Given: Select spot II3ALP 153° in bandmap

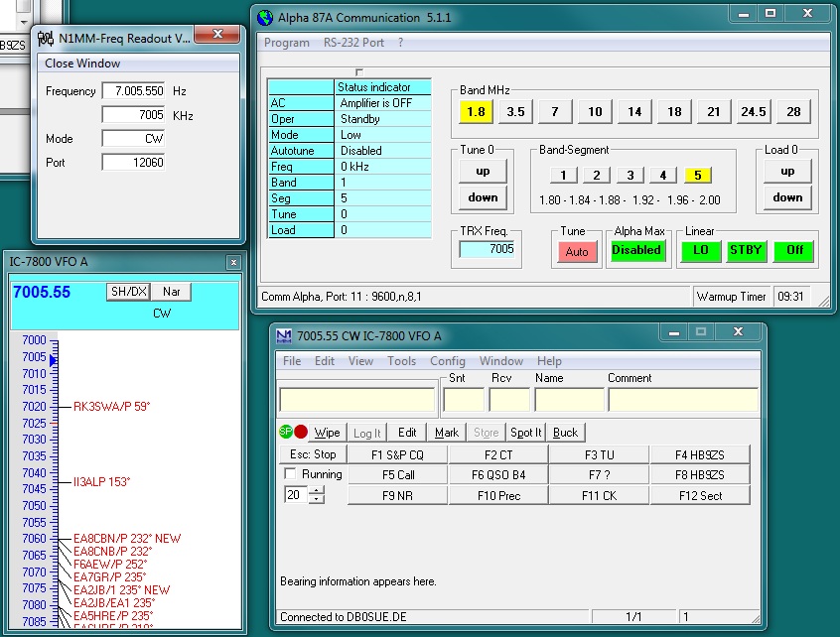Looking at the screenshot, I should click(102, 482).
